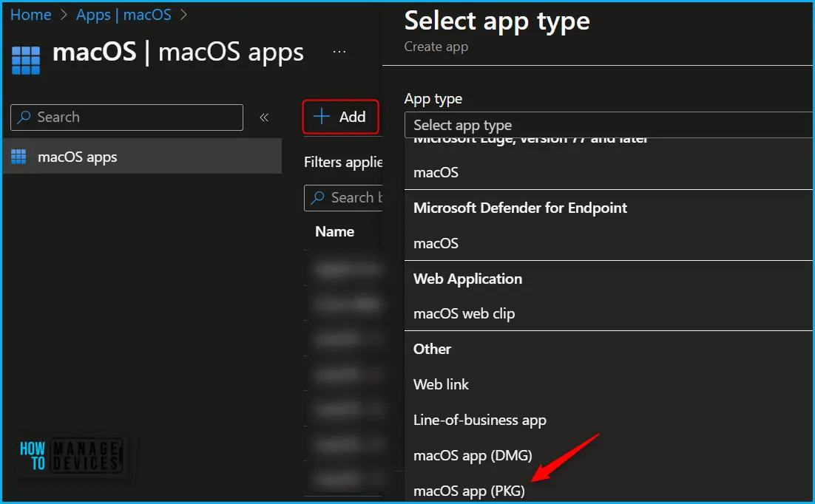
Task: Open the ellipsis more options menu
Action: 339,52
